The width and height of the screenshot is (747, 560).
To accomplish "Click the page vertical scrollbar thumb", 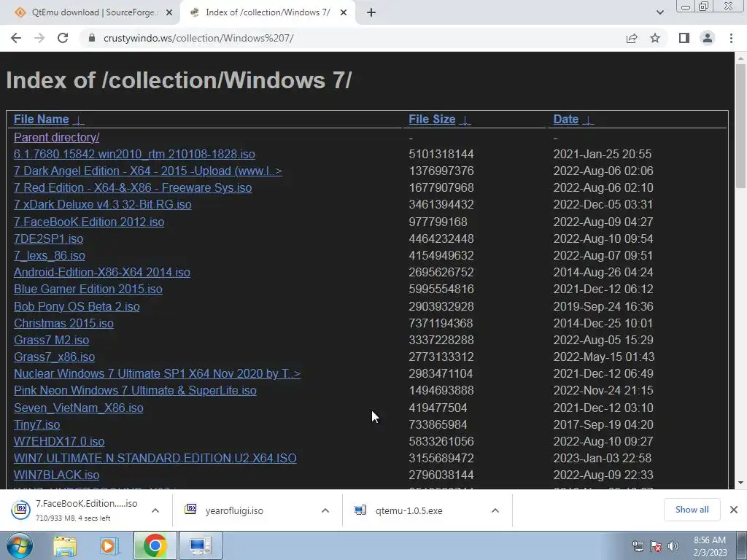I will coord(741,125).
